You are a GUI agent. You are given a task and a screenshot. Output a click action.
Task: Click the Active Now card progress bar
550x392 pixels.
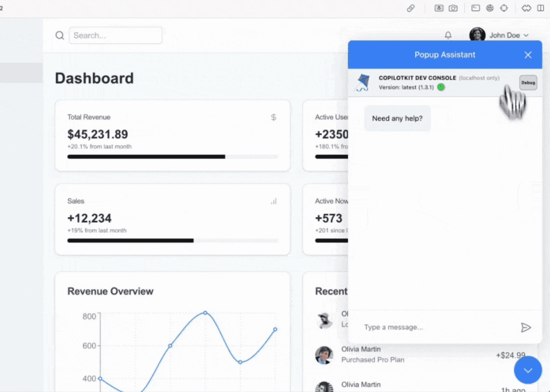(x=332, y=240)
